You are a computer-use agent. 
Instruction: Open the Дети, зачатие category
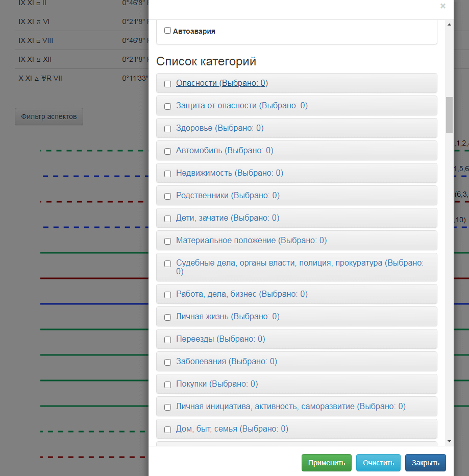(x=228, y=218)
